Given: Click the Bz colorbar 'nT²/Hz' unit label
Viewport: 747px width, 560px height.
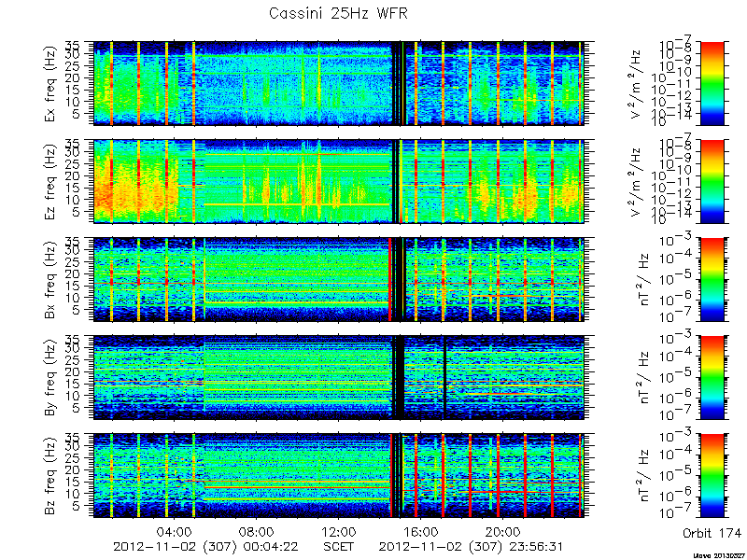Looking at the screenshot, I should [x=644, y=476].
